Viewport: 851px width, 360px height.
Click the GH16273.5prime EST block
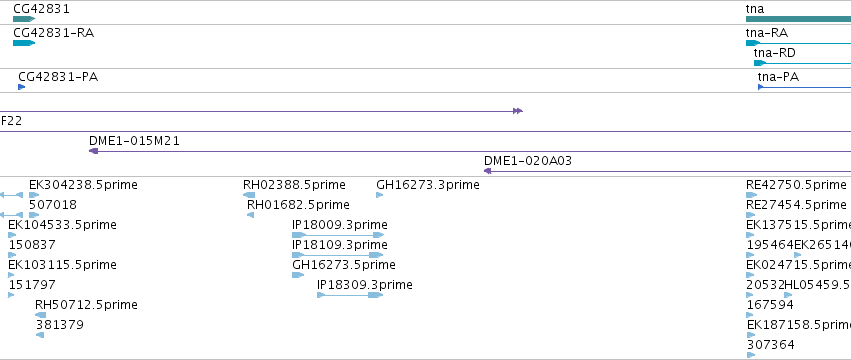click(298, 275)
